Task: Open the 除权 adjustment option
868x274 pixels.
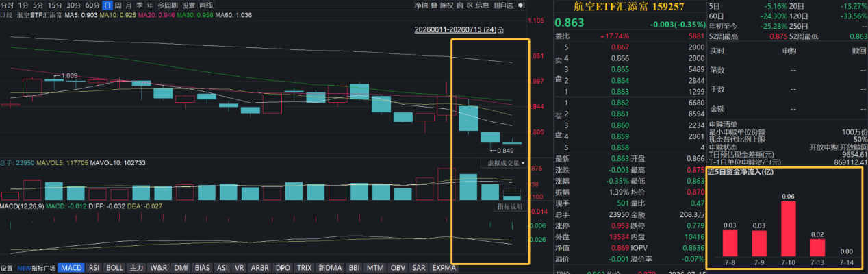Action: pyautogui.click(x=446, y=5)
